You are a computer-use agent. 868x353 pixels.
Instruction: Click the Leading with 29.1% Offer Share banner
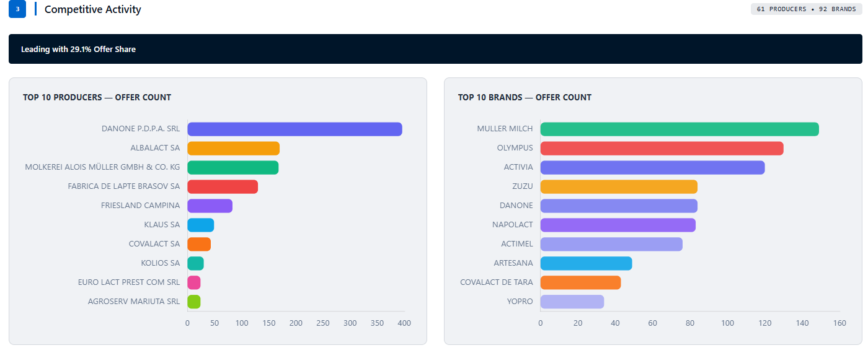435,49
